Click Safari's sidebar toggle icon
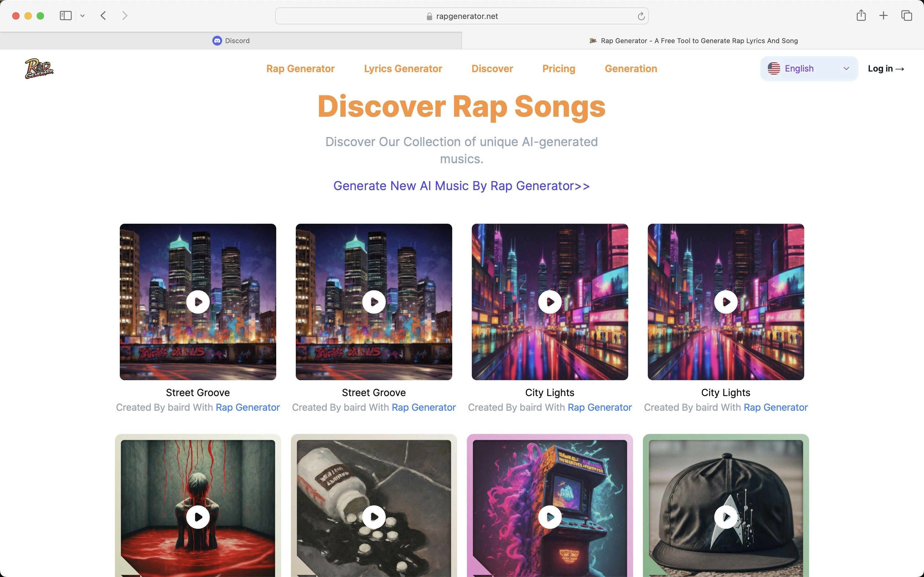Screen dimensions: 924x577 coord(65,16)
